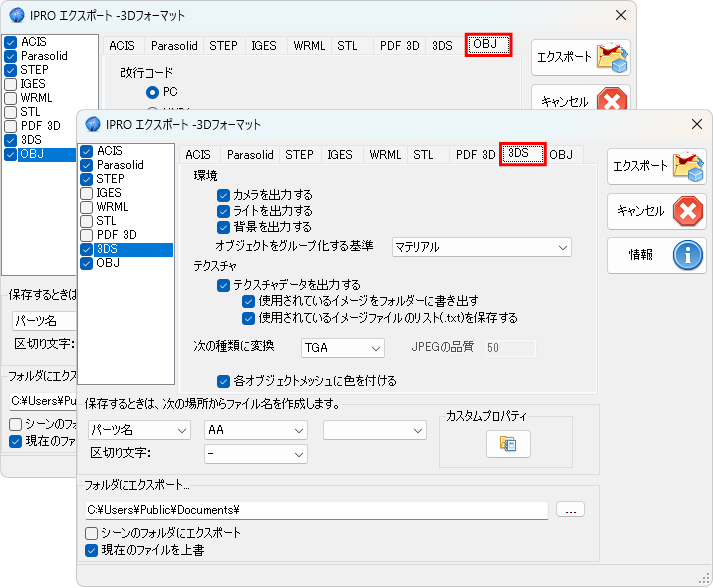Check the STL checkbox in the front window's format list
Viewport: 713px width, 588px height.
click(86, 221)
